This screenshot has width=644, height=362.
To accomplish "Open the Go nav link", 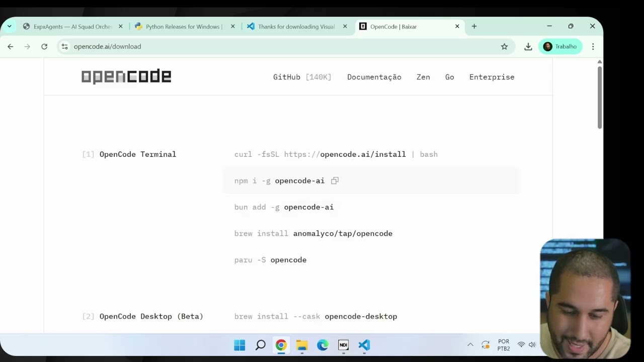I will (x=449, y=77).
